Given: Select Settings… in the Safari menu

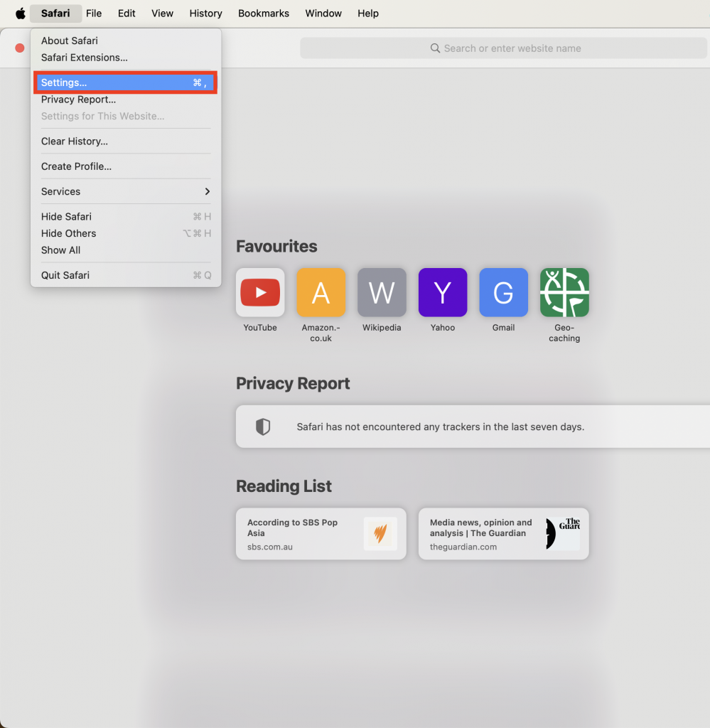Looking at the screenshot, I should coord(126,82).
